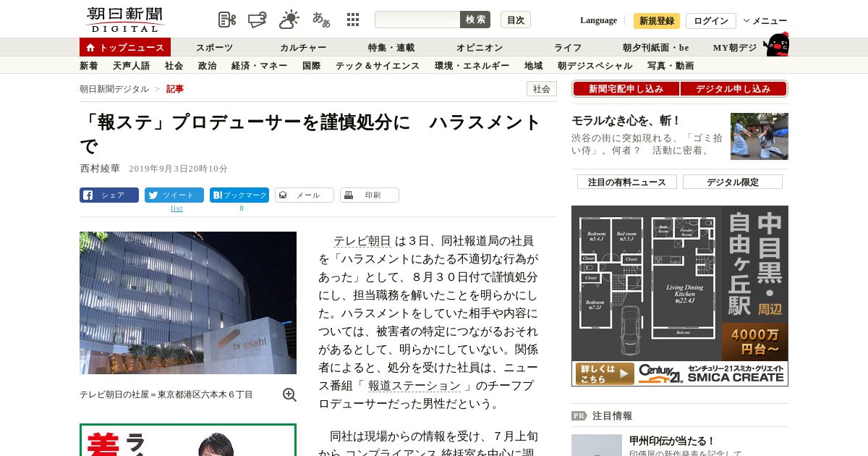Select 政治 in the sub navigation
This screenshot has width=868, height=456.
(208, 66)
